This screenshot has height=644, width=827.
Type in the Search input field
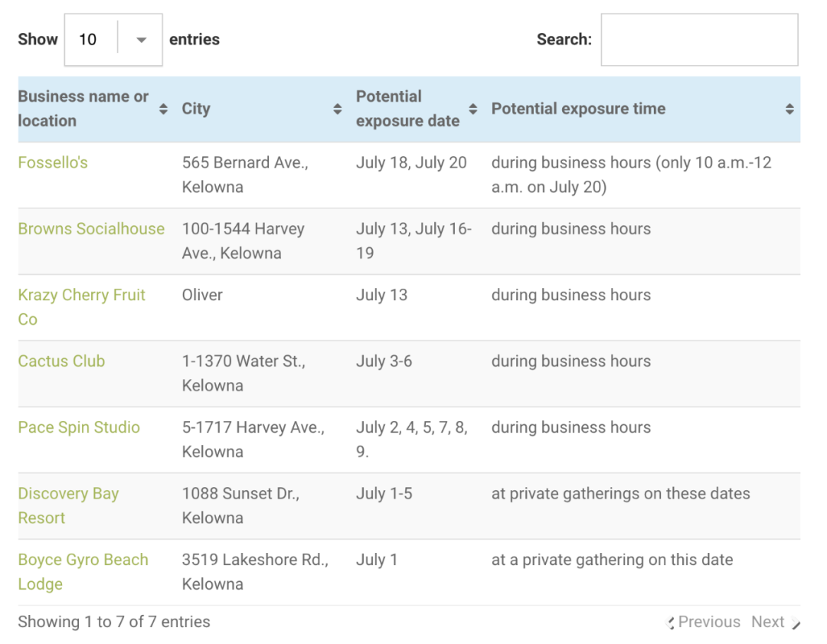pos(699,40)
